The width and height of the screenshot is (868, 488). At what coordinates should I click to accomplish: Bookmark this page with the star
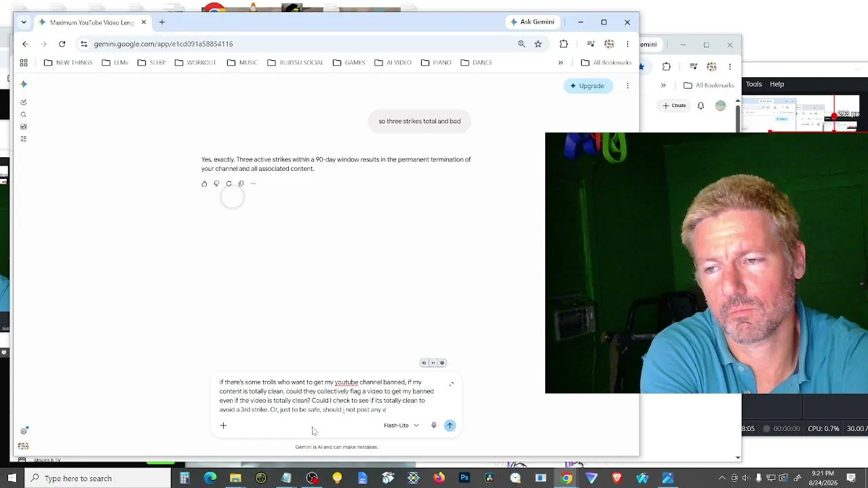538,44
